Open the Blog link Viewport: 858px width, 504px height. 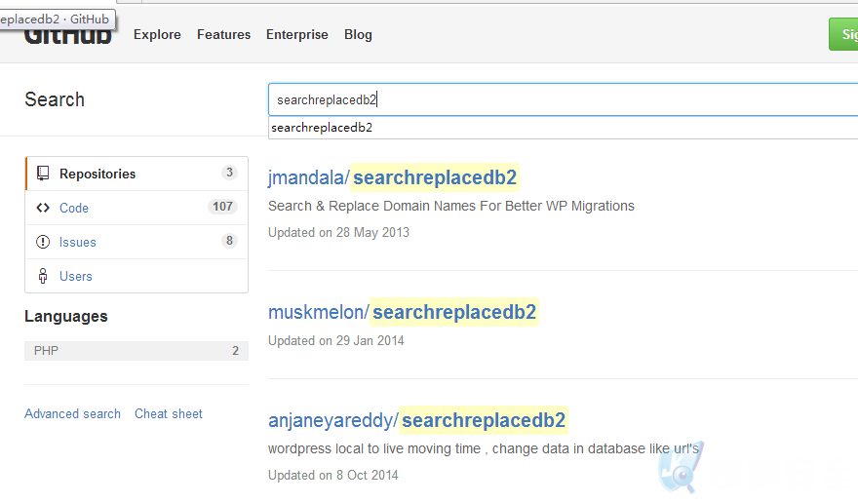[x=358, y=34]
